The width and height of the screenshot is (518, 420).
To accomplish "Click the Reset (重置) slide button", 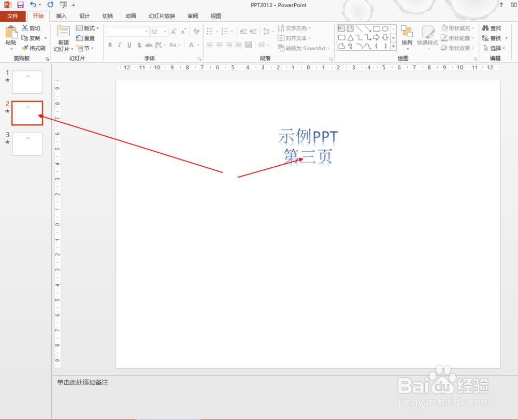I will point(85,38).
